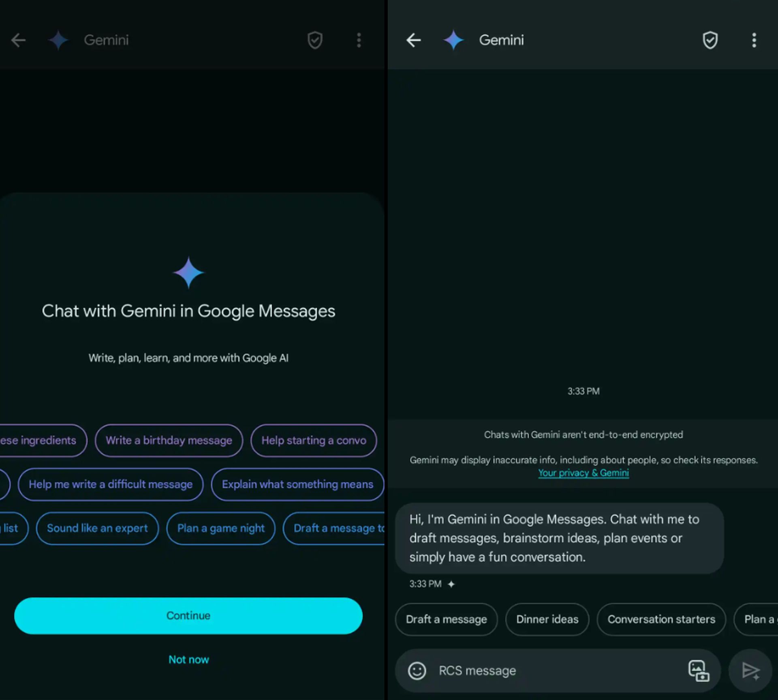Tap the back arrow icon left panel

click(18, 40)
